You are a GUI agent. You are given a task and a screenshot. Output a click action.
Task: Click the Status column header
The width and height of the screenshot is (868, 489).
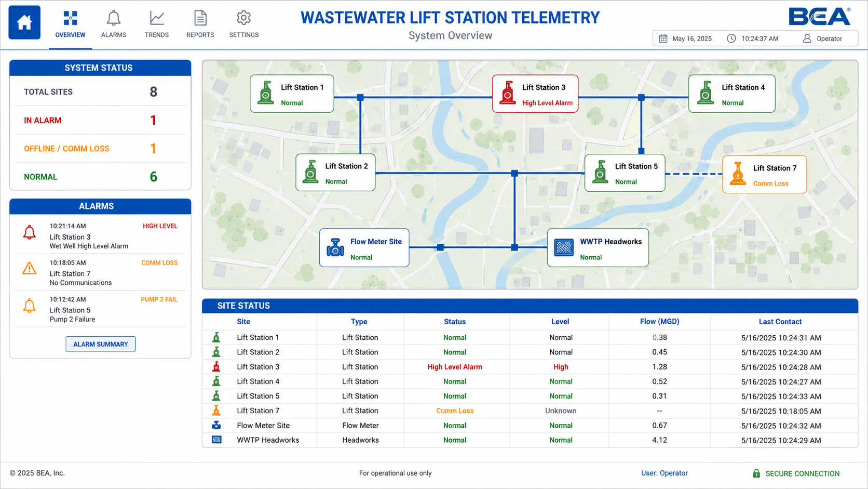point(455,322)
